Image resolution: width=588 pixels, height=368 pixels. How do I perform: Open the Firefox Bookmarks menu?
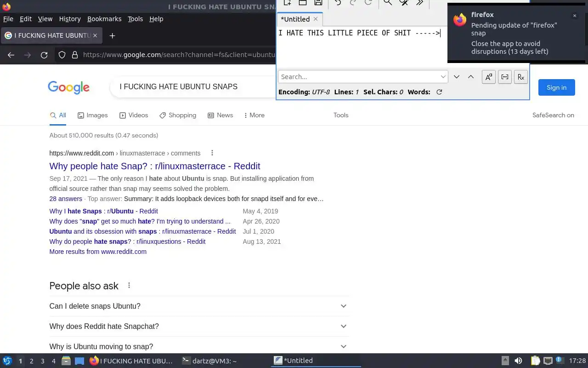click(x=104, y=19)
